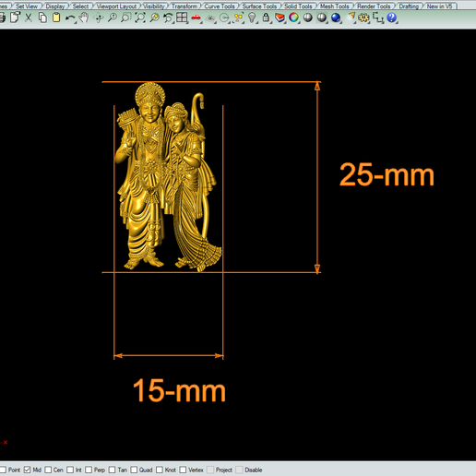Click the Cut scissors icon
This screenshot has width=476, height=476.
click(29, 18)
